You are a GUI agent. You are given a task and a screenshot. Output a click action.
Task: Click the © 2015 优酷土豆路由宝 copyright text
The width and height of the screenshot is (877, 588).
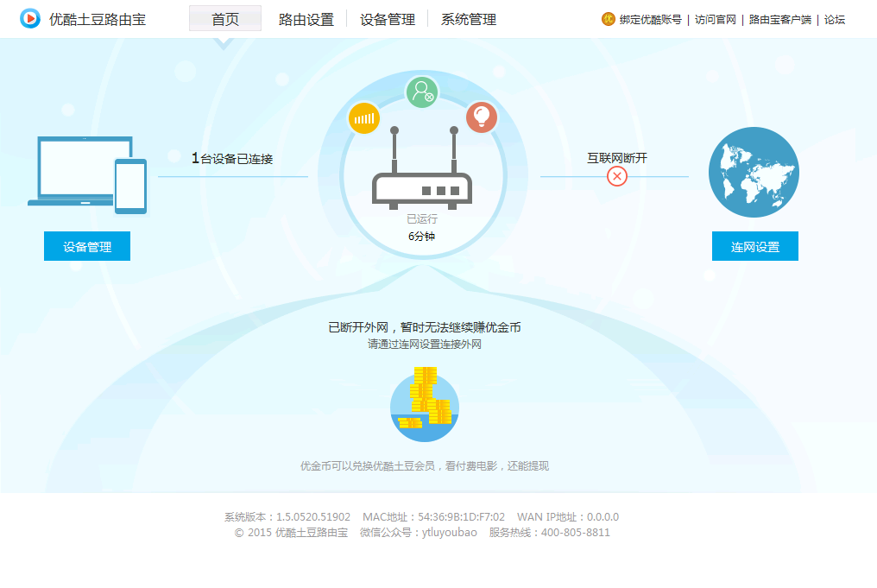pyautogui.click(x=291, y=533)
